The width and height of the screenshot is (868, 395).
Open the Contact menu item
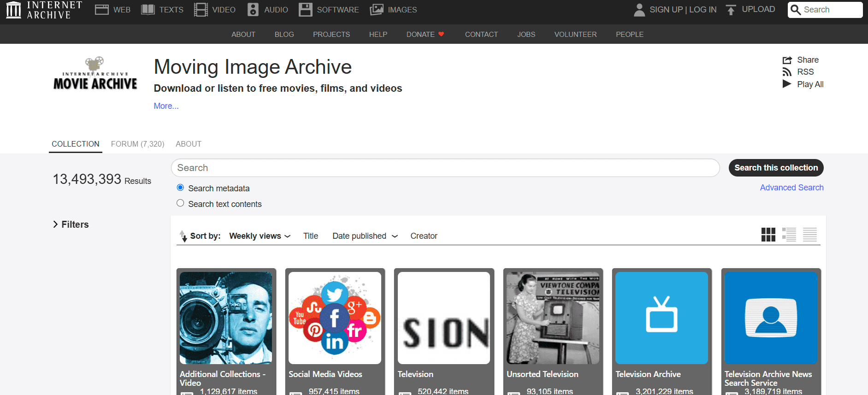482,35
